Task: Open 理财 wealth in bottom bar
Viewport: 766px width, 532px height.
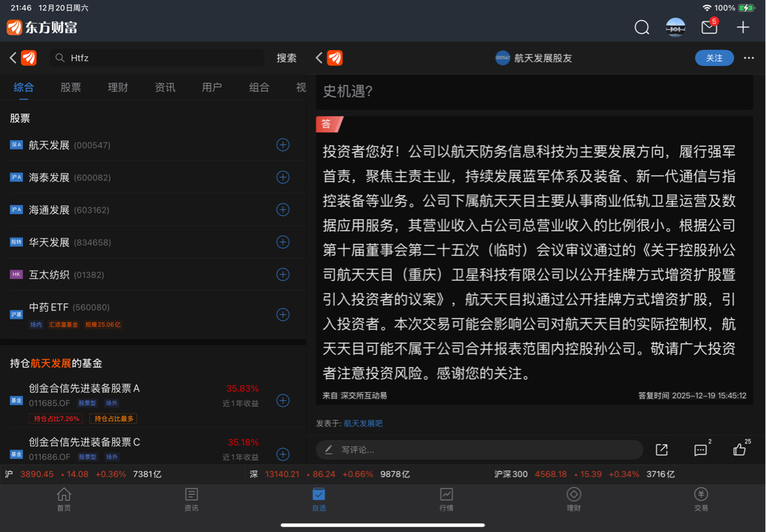Action: [x=573, y=499]
